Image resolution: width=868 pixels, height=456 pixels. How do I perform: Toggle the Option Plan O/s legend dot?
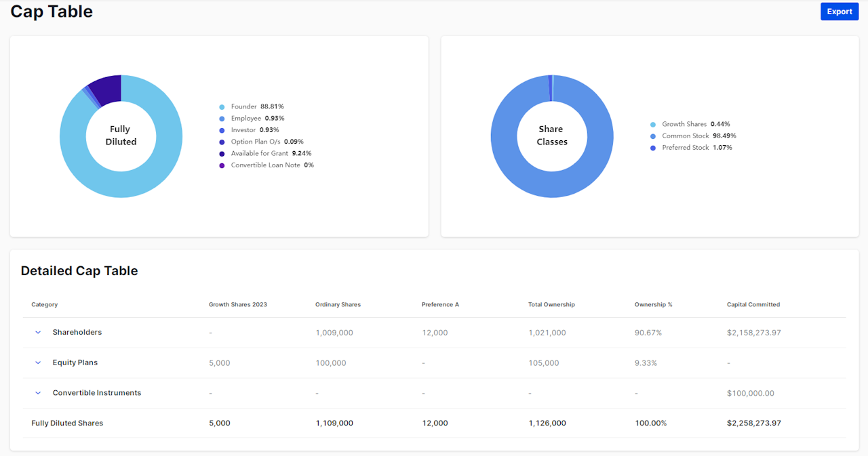(x=222, y=142)
